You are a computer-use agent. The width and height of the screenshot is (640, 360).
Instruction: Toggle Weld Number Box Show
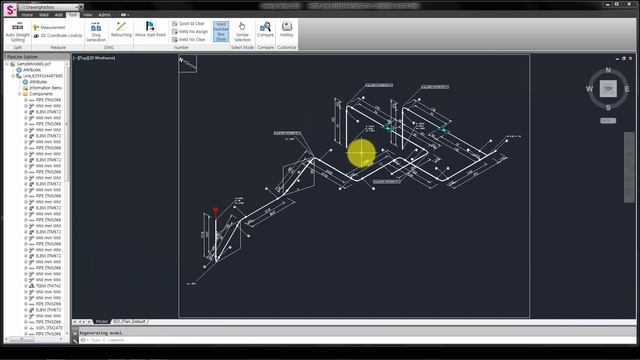point(221,31)
